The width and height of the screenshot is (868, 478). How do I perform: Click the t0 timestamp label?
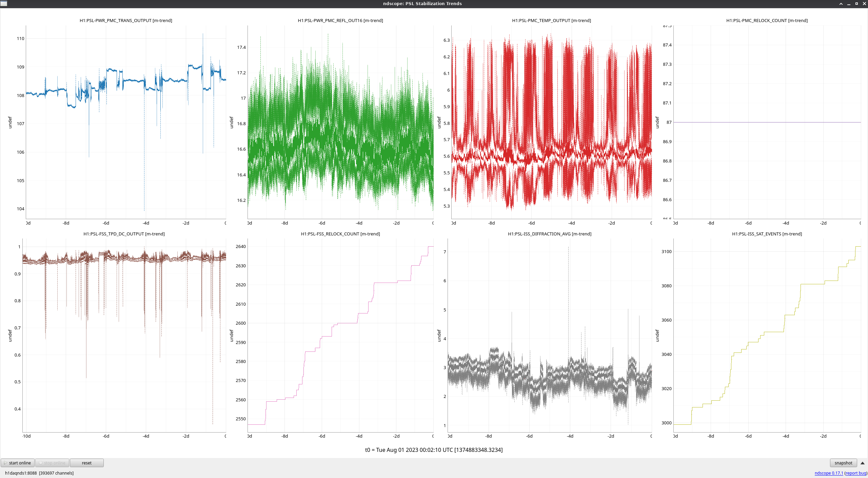(434, 450)
